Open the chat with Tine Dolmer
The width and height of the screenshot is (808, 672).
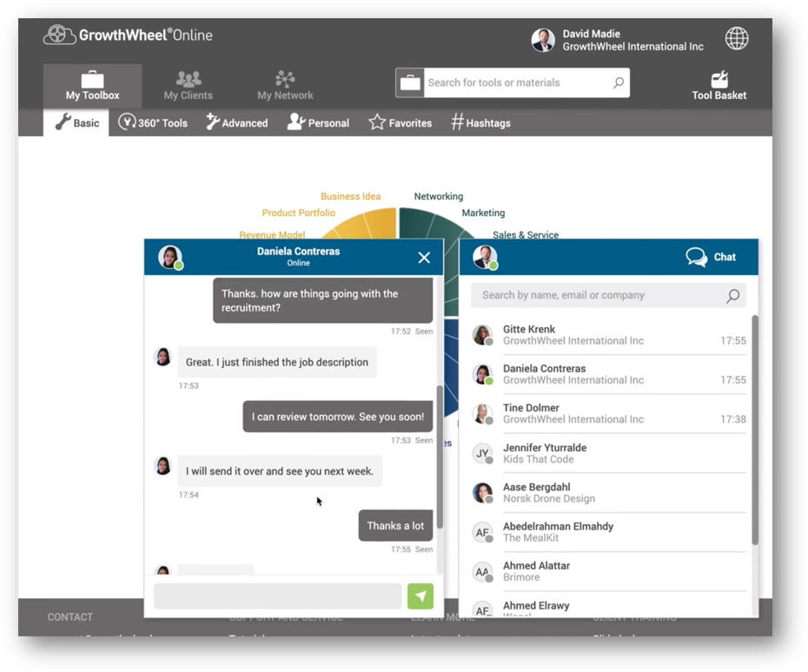point(608,413)
